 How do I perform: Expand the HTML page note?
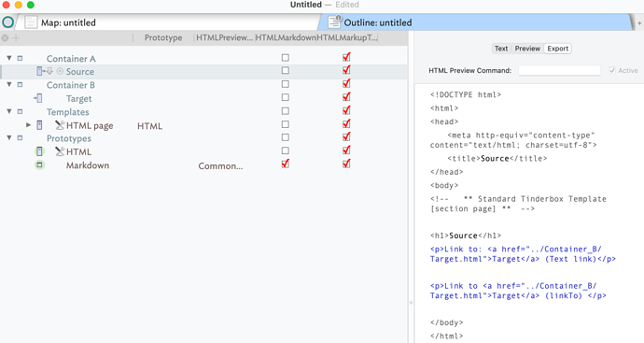click(28, 125)
